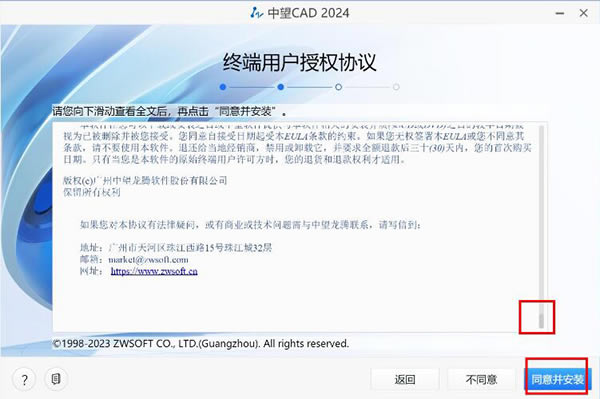The width and height of the screenshot is (600, 399).
Task: Select the second filled step indicator dot
Action: tap(281, 87)
